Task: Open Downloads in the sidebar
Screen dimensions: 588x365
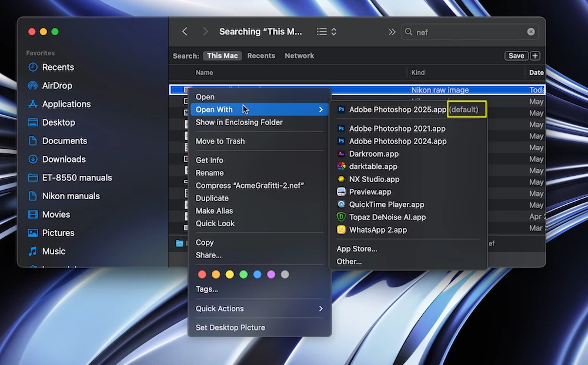Action: point(56,159)
